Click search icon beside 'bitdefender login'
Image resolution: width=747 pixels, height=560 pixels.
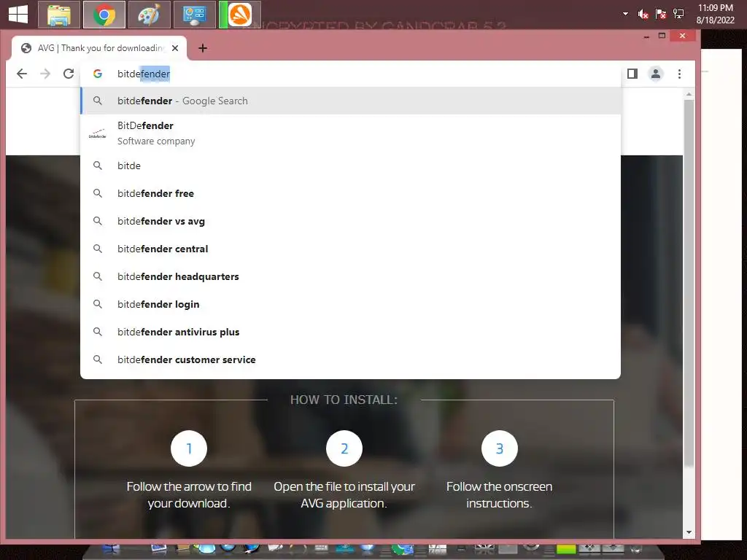coord(98,304)
